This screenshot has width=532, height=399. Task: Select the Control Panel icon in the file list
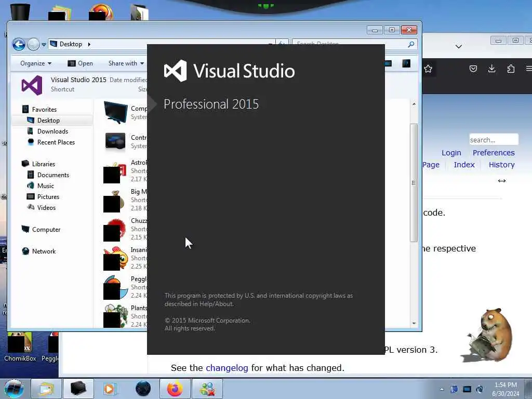click(116, 141)
